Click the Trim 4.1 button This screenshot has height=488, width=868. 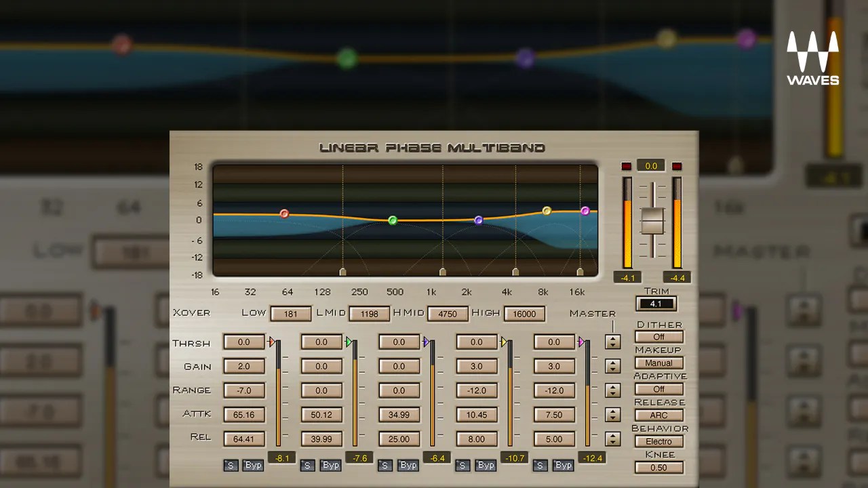pyautogui.click(x=656, y=304)
